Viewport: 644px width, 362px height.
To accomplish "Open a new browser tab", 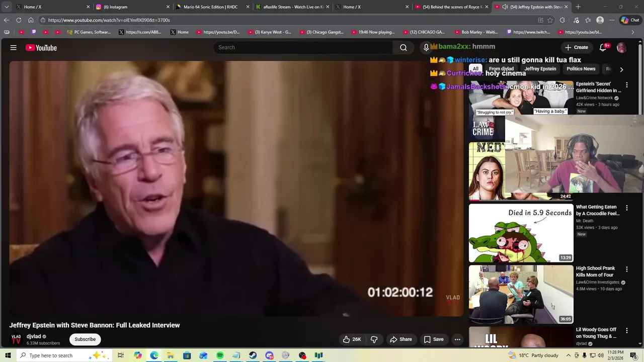I will click(578, 7).
